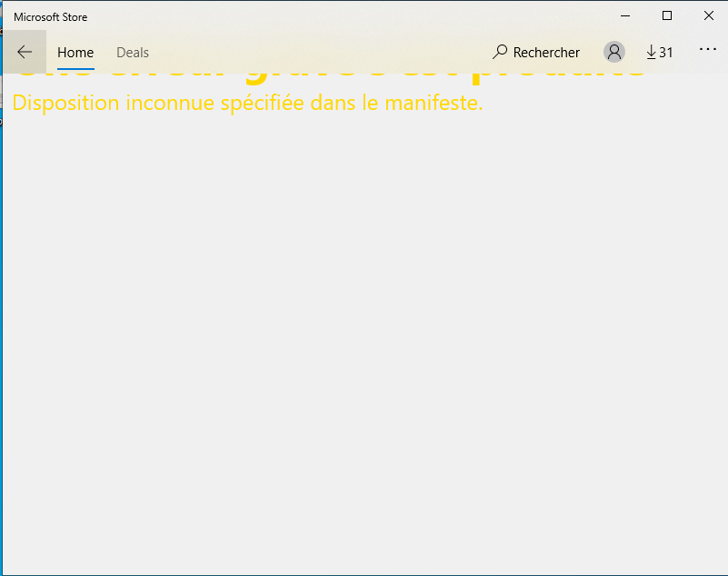Go back with the arrow button
Screen dimensions: 728x576
tap(25, 52)
